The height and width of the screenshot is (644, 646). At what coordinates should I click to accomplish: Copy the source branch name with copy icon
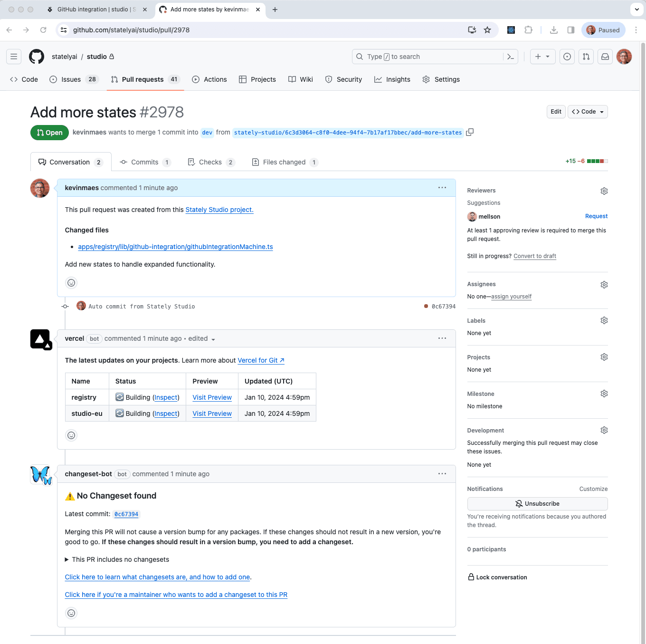470,132
